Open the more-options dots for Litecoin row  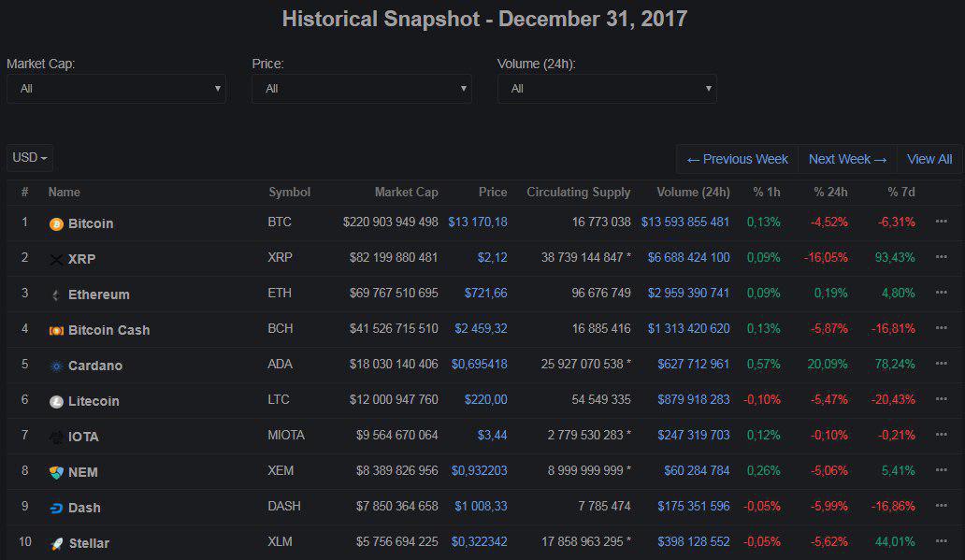pyautogui.click(x=941, y=399)
